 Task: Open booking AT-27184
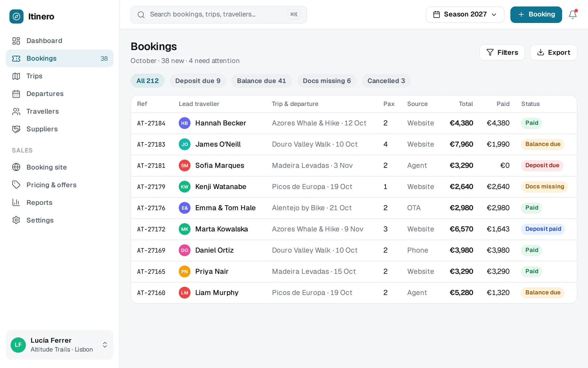(151, 123)
